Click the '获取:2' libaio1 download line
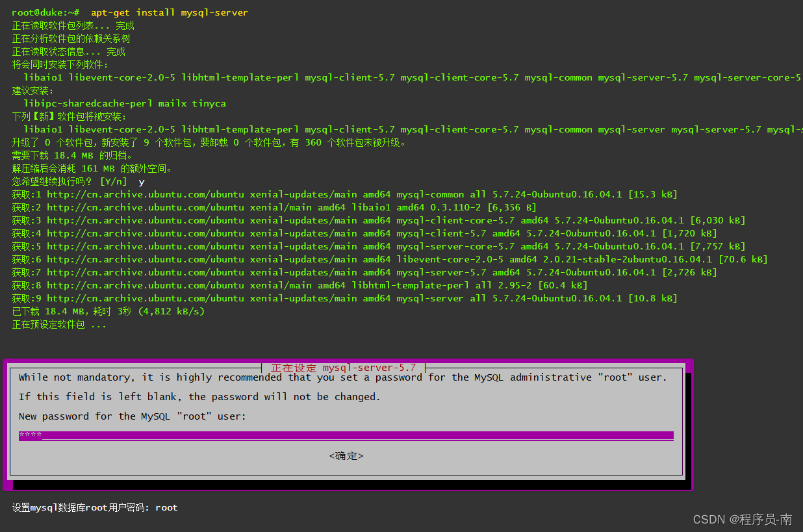Image resolution: width=803 pixels, height=532 pixels. click(x=274, y=207)
